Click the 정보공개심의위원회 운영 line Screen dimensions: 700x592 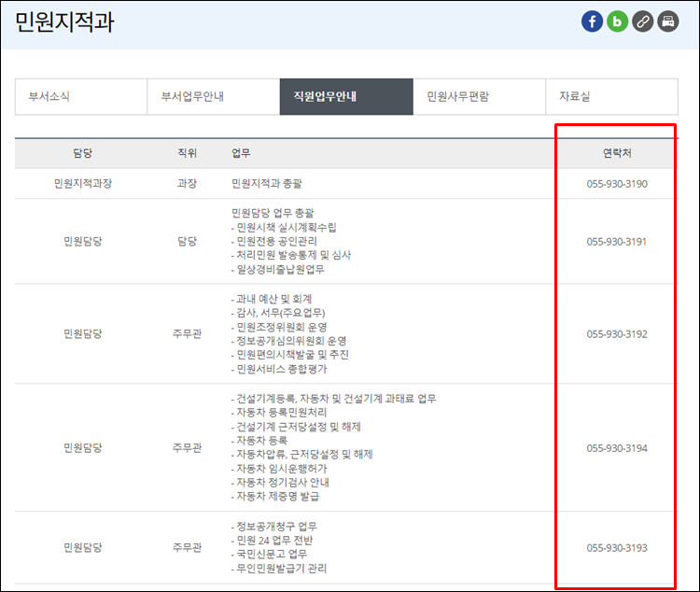point(288,341)
